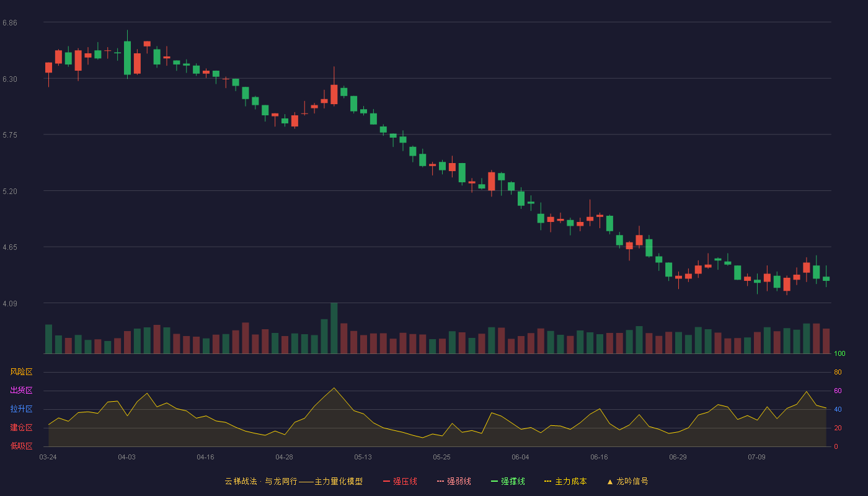This screenshot has height=496, width=868.
Task: Toggle the 强弱线 legend series
Action: tap(454, 481)
